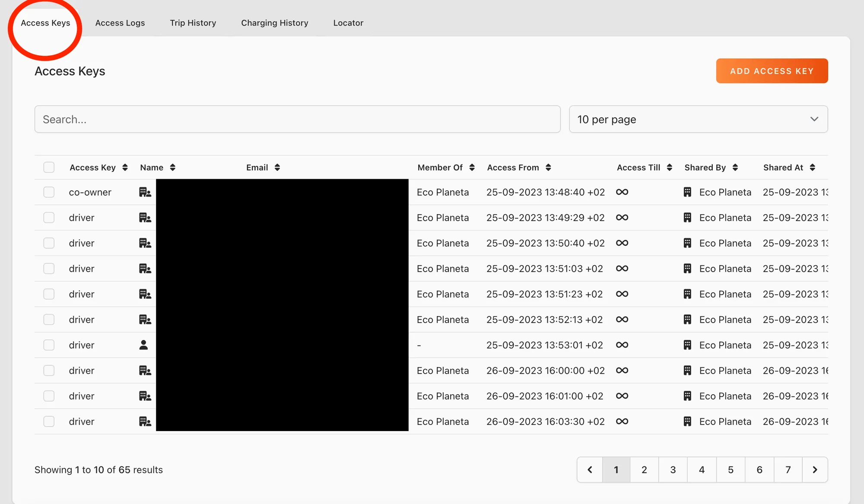Switch to the Access Logs tab
Viewport: 864px width, 504px height.
click(120, 23)
